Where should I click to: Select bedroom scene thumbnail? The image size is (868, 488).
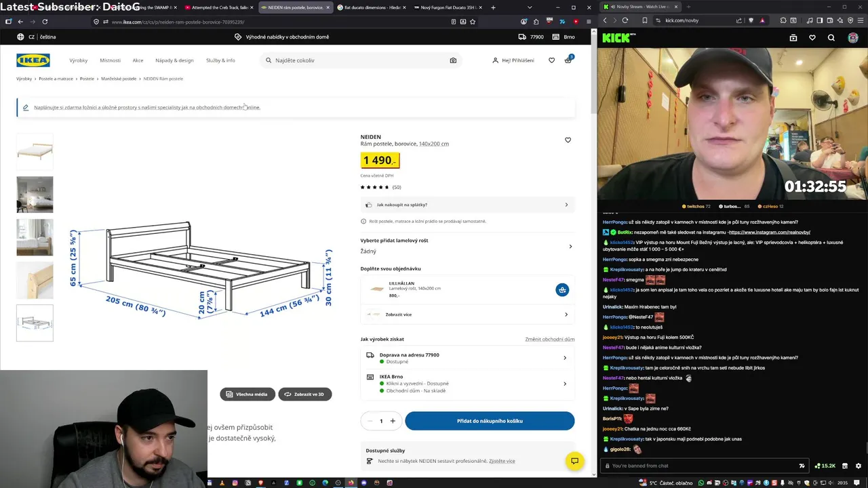click(x=35, y=195)
